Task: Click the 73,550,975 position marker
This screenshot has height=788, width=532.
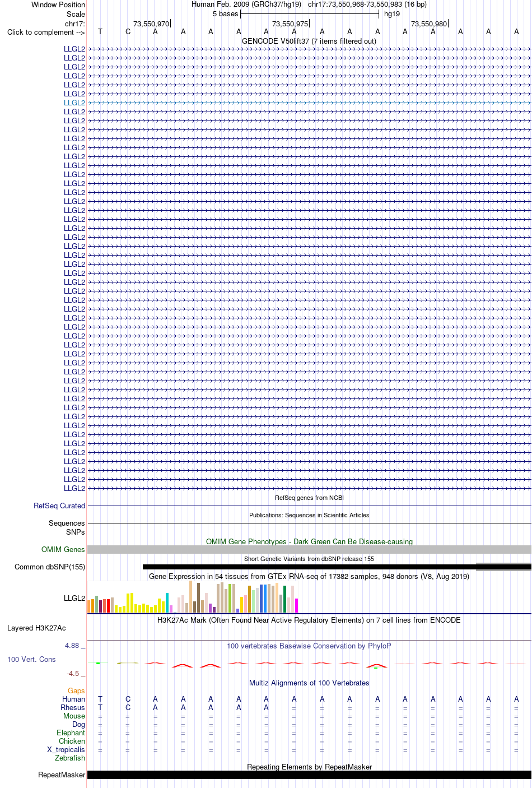Action: 290,24
